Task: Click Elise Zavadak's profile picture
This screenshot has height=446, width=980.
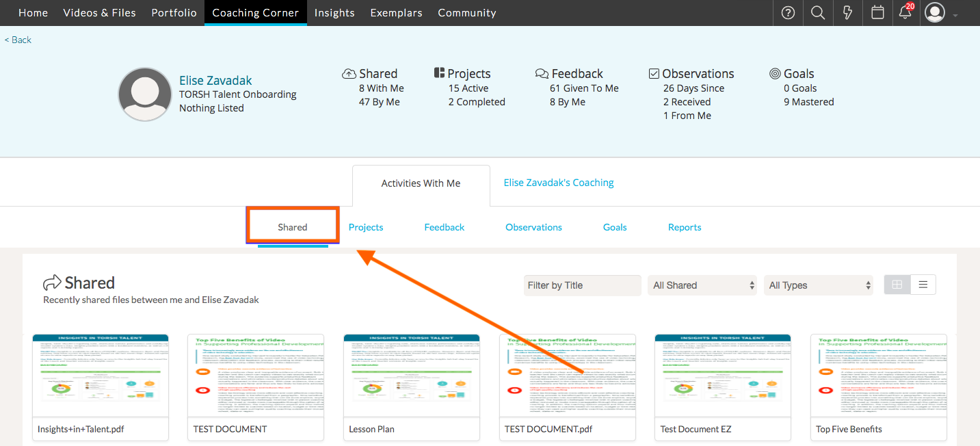Action: 144,94
